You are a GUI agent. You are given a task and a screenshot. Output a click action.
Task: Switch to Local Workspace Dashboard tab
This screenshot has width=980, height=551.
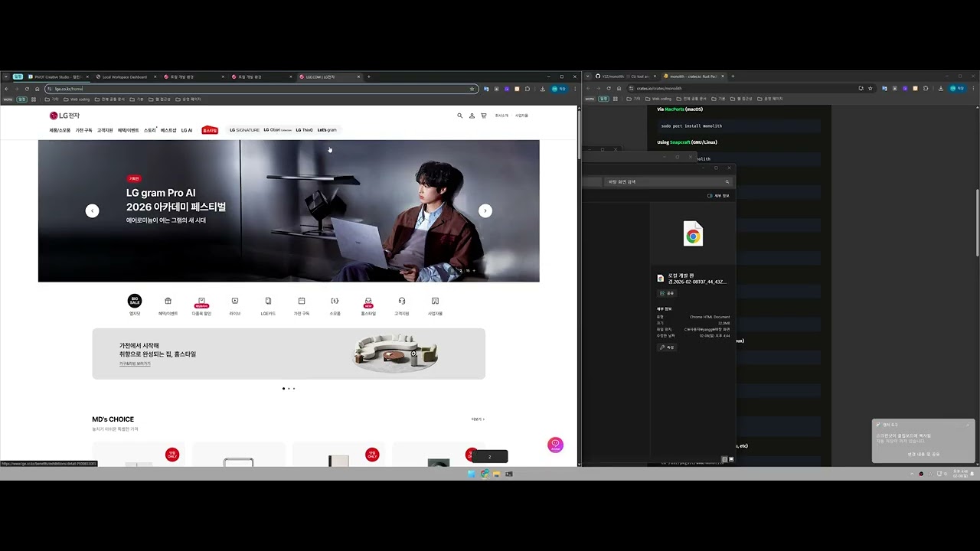(x=126, y=77)
